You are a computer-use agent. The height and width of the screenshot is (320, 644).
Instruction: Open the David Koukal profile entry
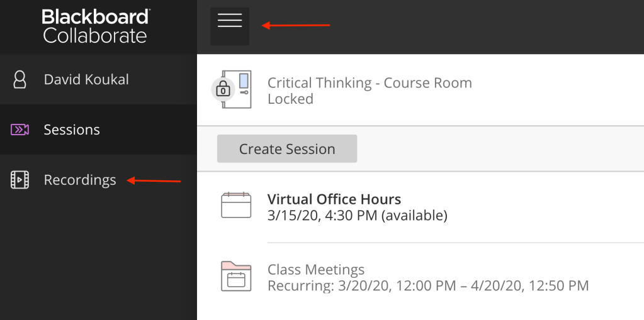[86, 80]
